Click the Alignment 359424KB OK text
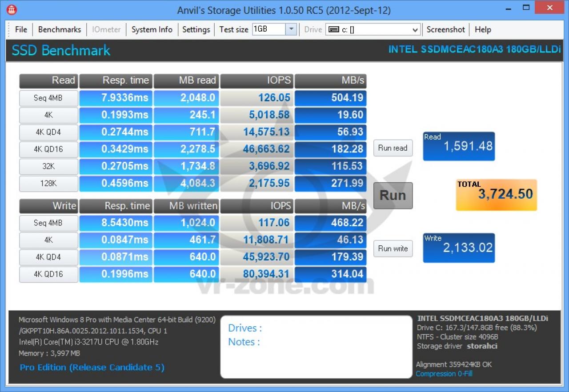This screenshot has width=569, height=392. click(454, 364)
